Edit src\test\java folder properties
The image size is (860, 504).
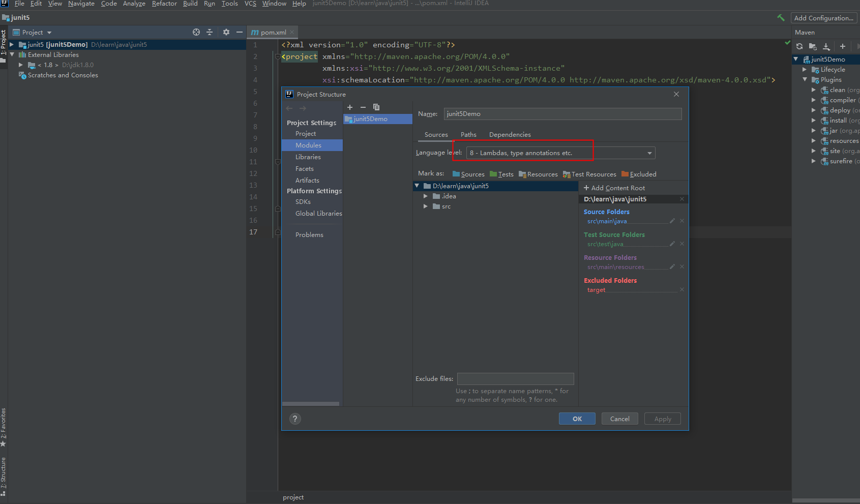(672, 244)
